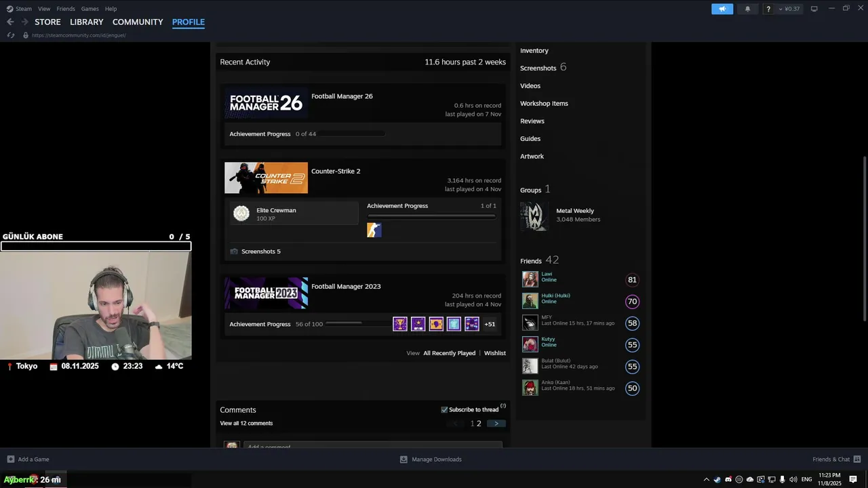Click Discord icon in system tray
Screen dimensions: 868x488
[x=728, y=479]
